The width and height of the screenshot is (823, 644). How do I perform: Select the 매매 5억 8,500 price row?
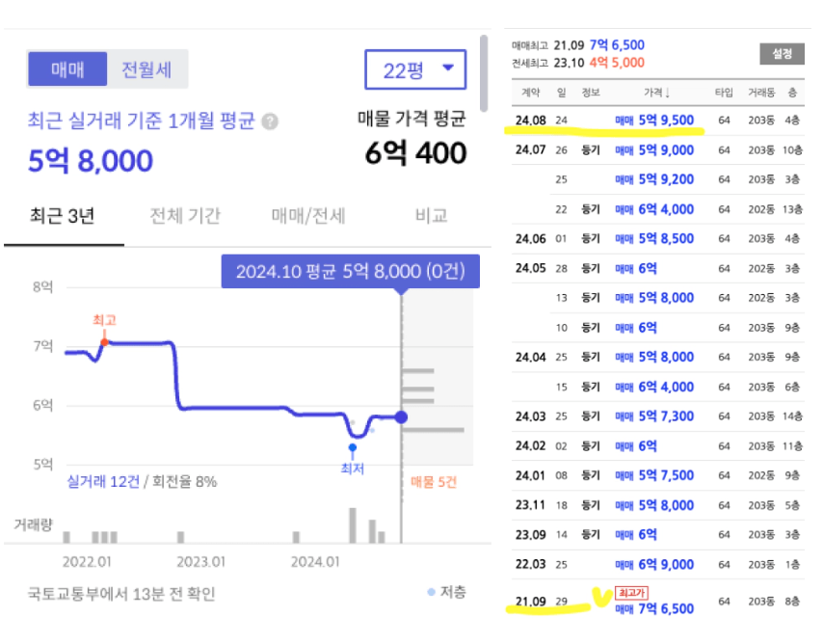[x=657, y=239]
